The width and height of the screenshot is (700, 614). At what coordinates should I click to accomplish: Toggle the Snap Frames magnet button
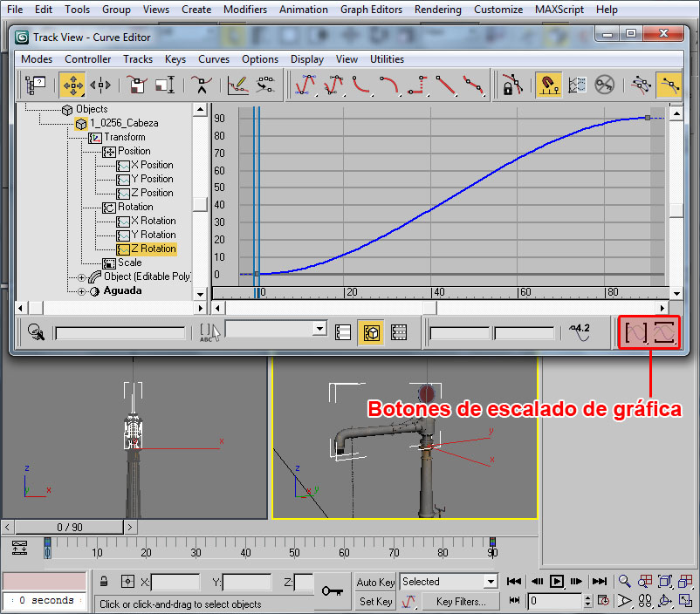pos(548,85)
